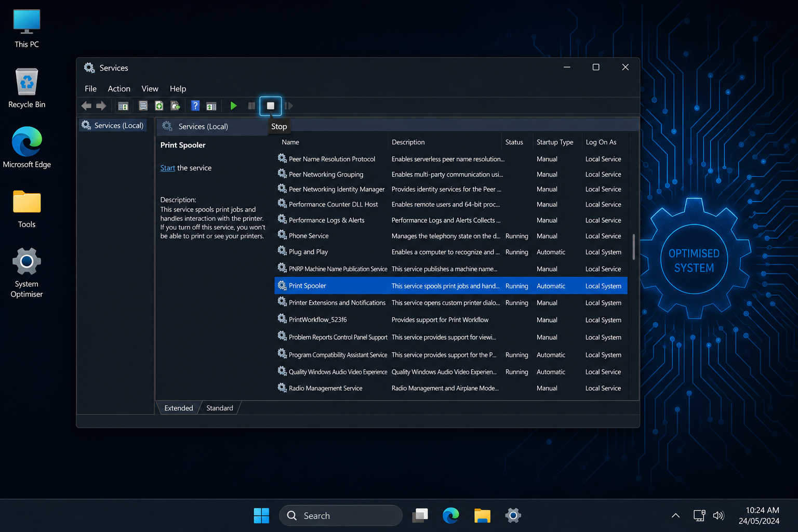Select Printer Extensions and Notifications service name
This screenshot has width=798, height=532.
click(337, 303)
